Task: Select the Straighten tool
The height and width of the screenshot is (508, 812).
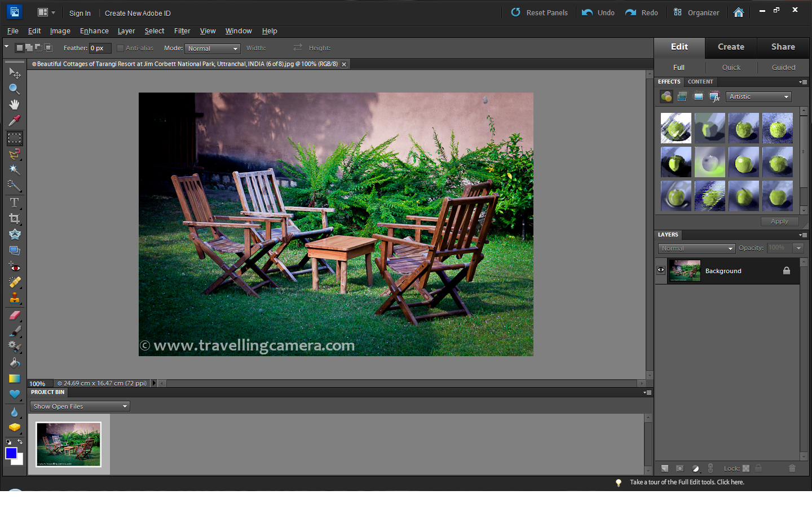Action: (x=15, y=250)
